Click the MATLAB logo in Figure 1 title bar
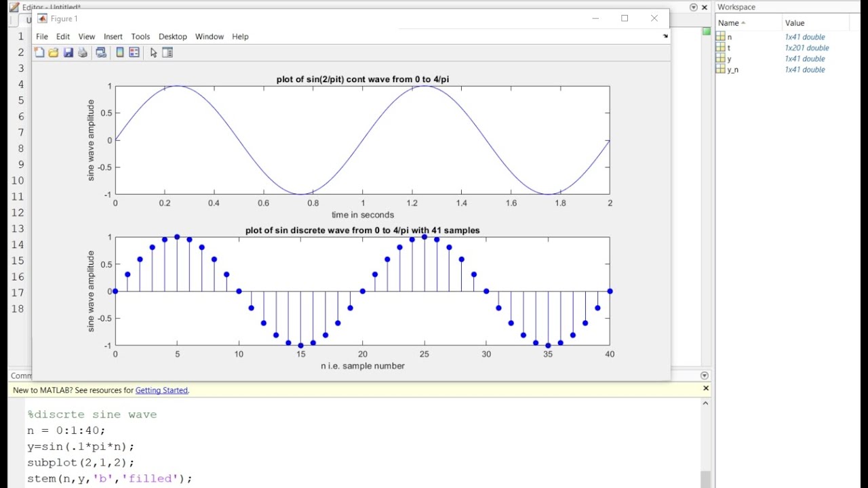The height and width of the screenshot is (488, 868). pyautogui.click(x=42, y=18)
